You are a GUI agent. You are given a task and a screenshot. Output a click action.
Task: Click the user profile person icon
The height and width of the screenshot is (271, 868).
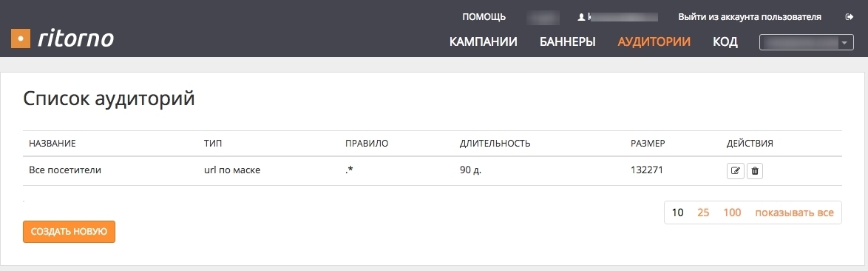click(x=581, y=17)
